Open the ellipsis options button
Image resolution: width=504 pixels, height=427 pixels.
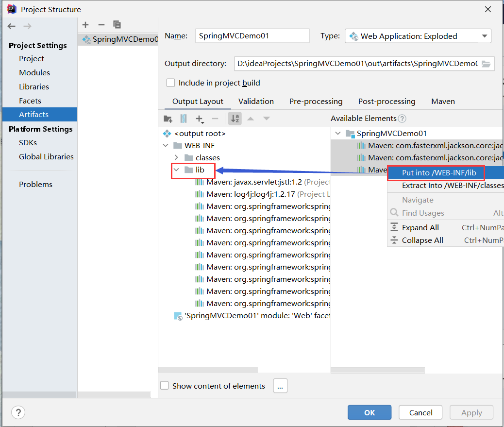(280, 386)
